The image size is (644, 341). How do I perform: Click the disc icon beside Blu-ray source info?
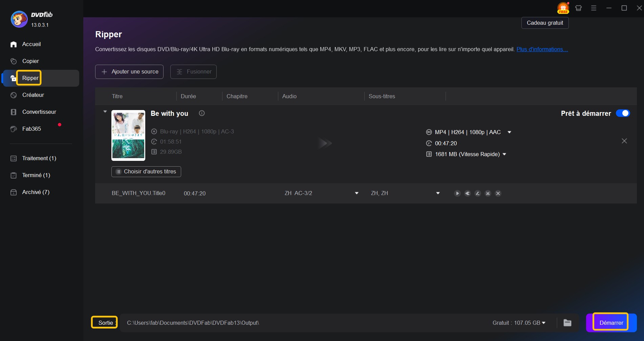154,131
